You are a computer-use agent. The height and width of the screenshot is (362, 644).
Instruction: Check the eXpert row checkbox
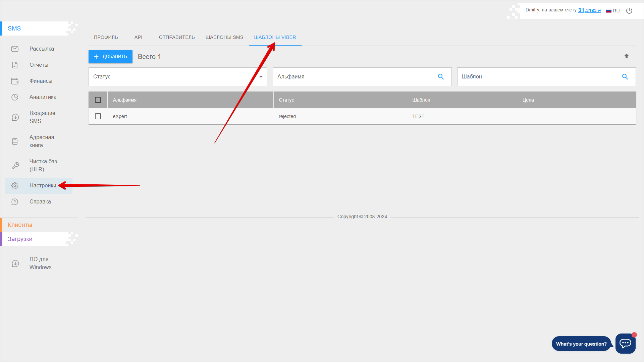(x=98, y=116)
